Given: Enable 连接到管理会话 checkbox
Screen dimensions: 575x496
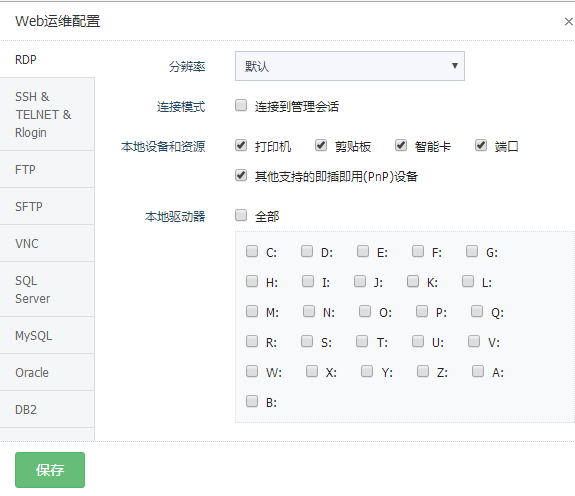Looking at the screenshot, I should [241, 106].
